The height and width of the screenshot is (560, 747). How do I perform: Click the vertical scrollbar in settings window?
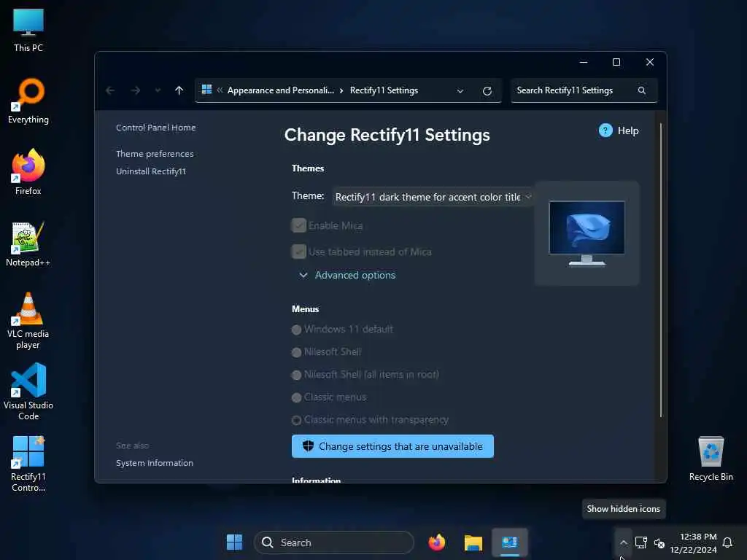coord(661,270)
